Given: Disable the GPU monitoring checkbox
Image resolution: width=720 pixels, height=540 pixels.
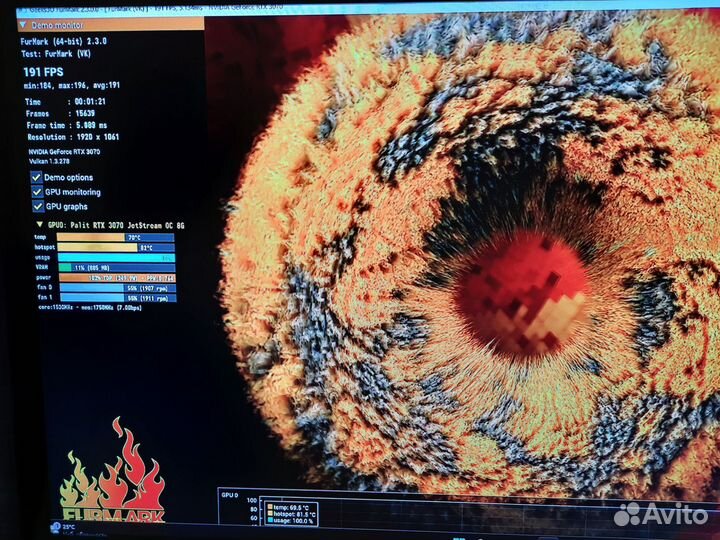Looking at the screenshot, I should click(36, 191).
